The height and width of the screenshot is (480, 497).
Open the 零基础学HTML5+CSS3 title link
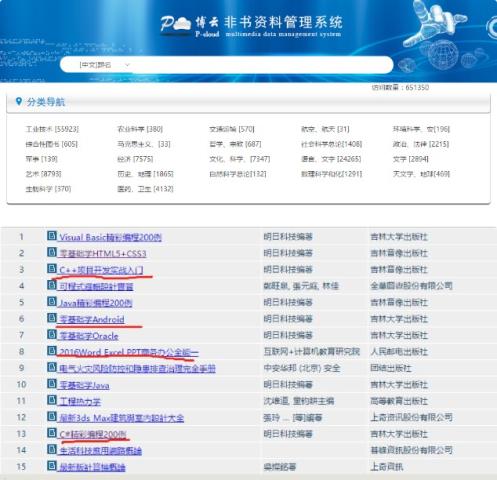[103, 254]
